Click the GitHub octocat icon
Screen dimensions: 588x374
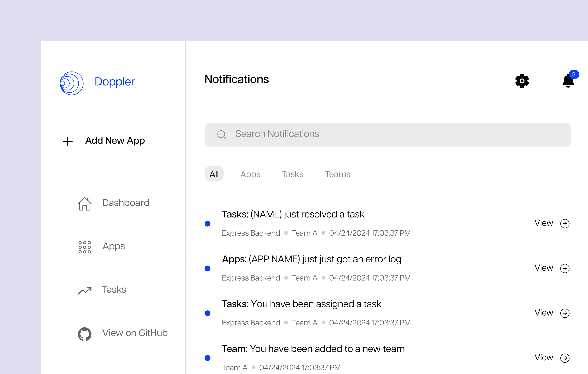coord(85,334)
